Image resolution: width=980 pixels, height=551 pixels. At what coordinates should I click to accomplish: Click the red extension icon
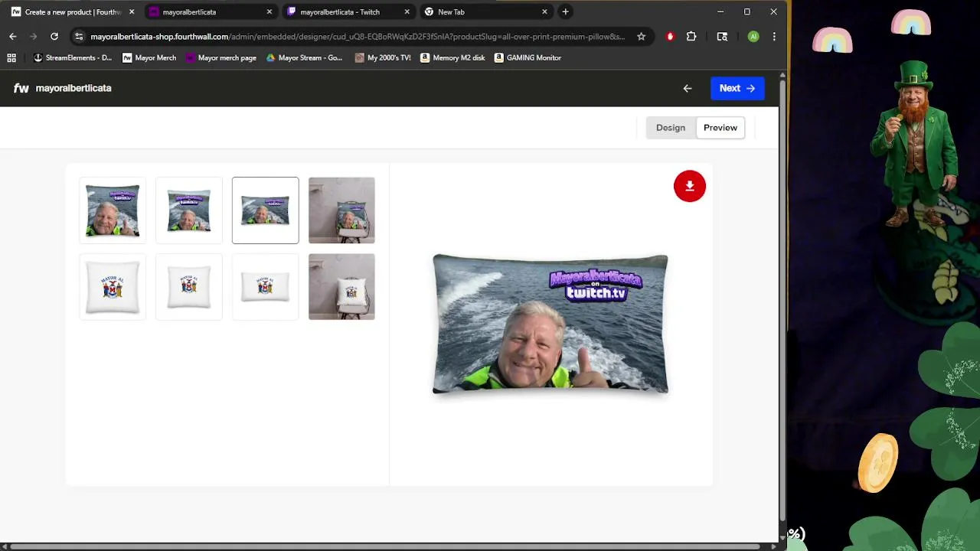point(671,36)
